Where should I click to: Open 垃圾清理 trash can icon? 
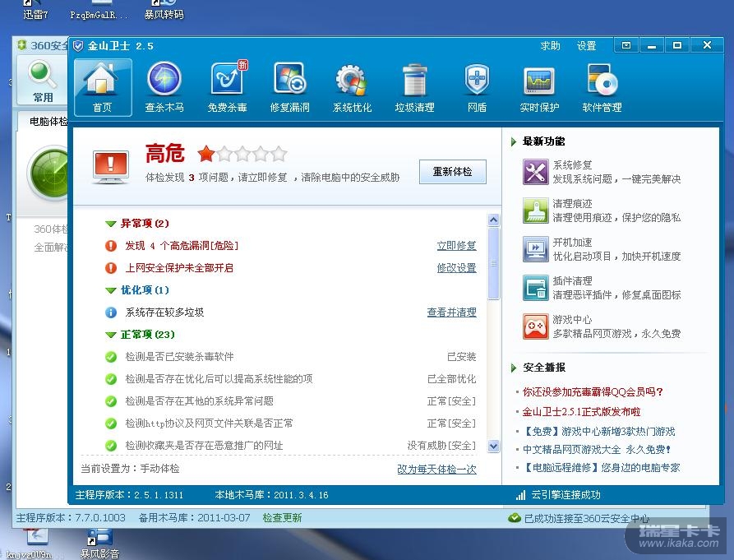click(x=415, y=87)
